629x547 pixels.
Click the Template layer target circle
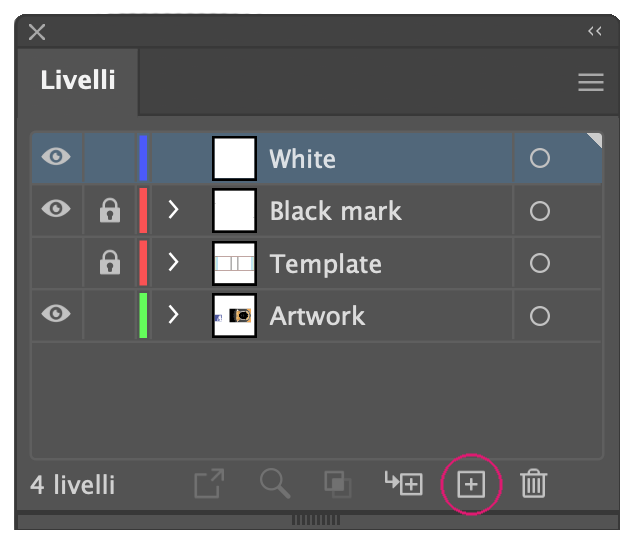pyautogui.click(x=540, y=263)
